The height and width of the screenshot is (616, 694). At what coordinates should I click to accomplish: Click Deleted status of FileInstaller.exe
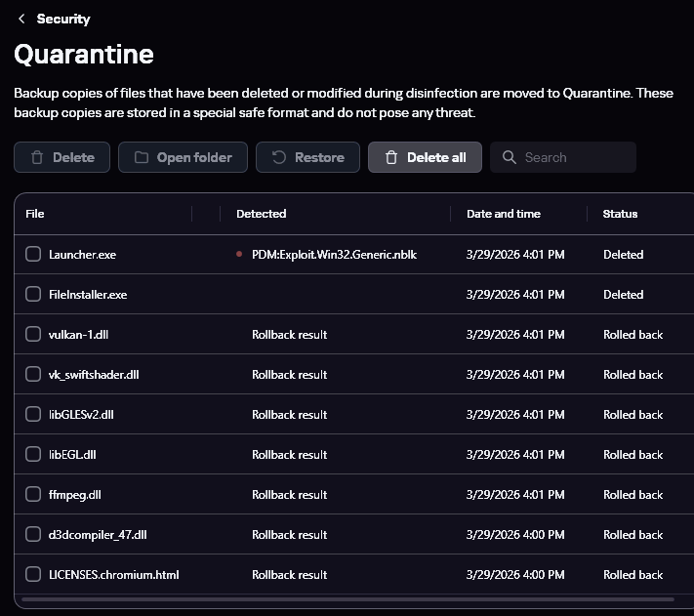click(x=623, y=294)
